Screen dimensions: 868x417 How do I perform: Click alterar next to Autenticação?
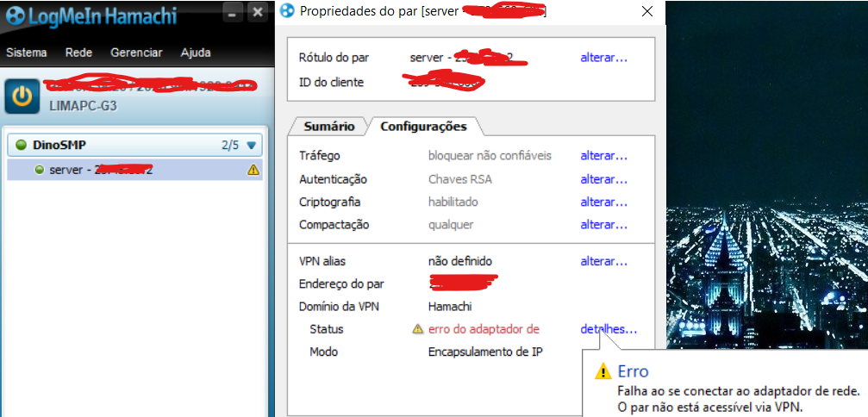click(x=604, y=179)
